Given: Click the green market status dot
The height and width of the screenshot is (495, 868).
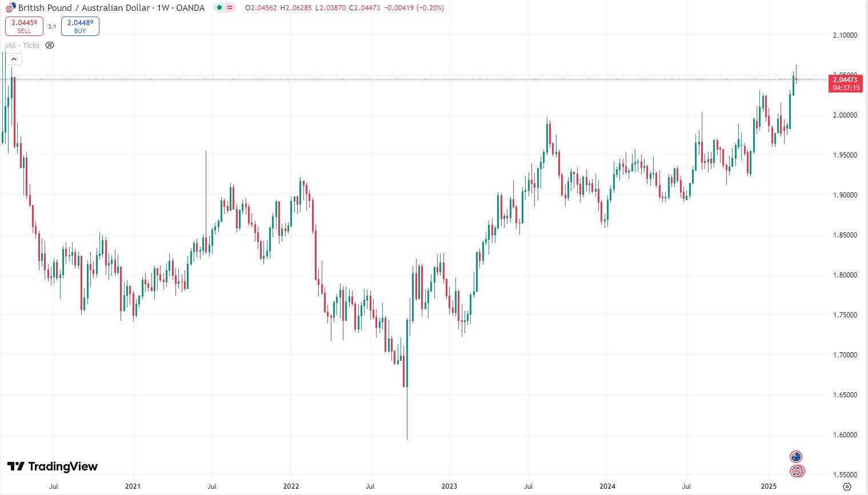Looking at the screenshot, I should point(219,8).
